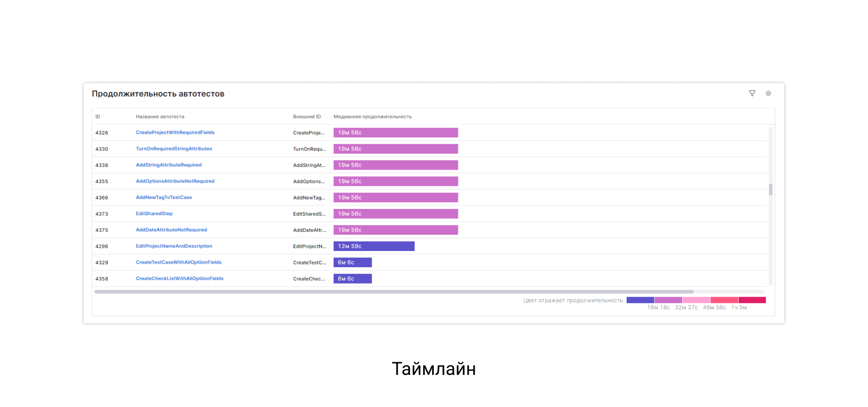
Task: Click external ID cell CreateTestC...
Action: [310, 263]
